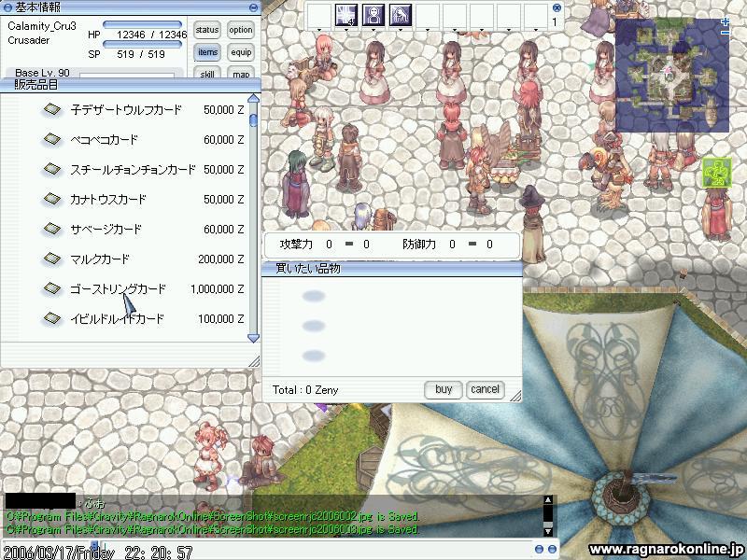
Task: Select the サベージカード card icon
Action: [x=52, y=229]
